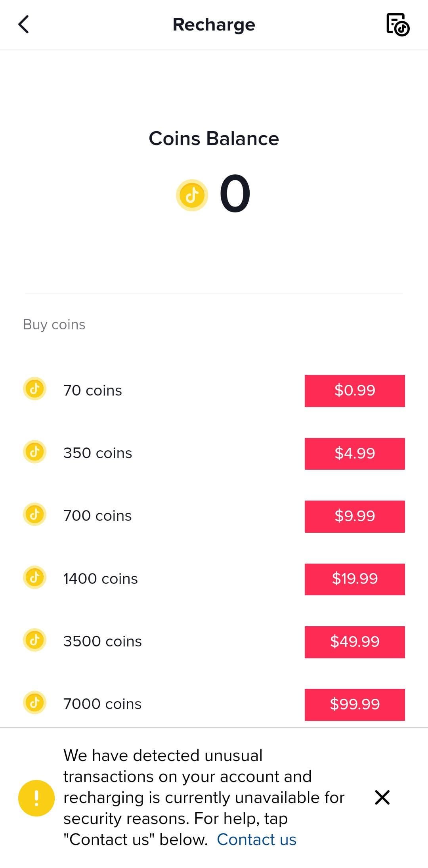Tap coin icon next to 700 coins
Screen dimensions: 428x868
[35, 514]
